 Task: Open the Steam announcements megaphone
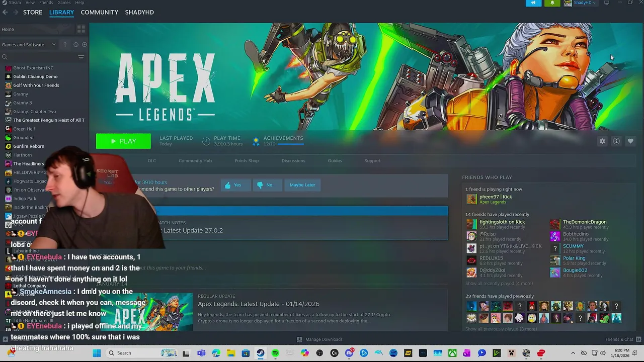pos(533,3)
